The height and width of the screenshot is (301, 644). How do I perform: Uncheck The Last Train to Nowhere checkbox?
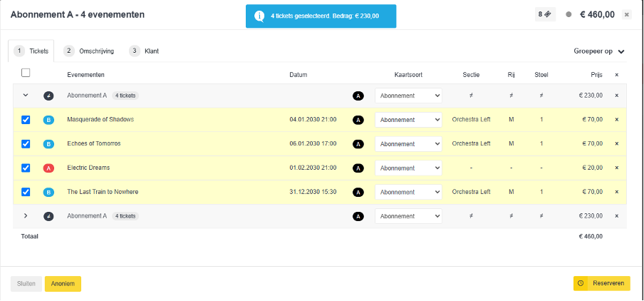point(26,192)
